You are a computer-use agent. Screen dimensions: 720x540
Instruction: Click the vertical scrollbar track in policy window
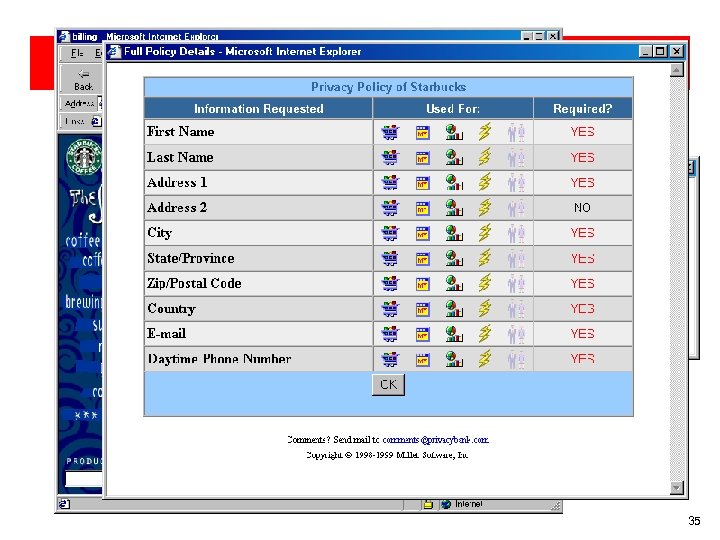point(676,279)
